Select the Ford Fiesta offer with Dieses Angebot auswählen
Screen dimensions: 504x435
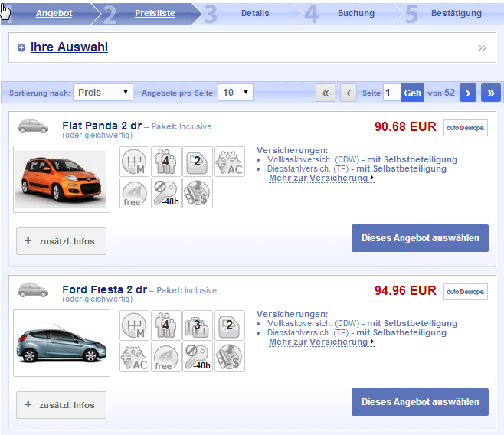tap(420, 402)
